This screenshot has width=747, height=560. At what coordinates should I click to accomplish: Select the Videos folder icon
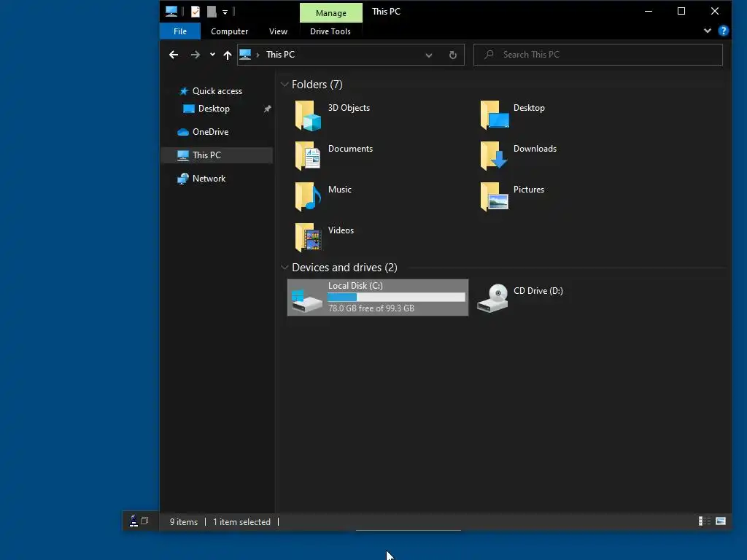308,238
